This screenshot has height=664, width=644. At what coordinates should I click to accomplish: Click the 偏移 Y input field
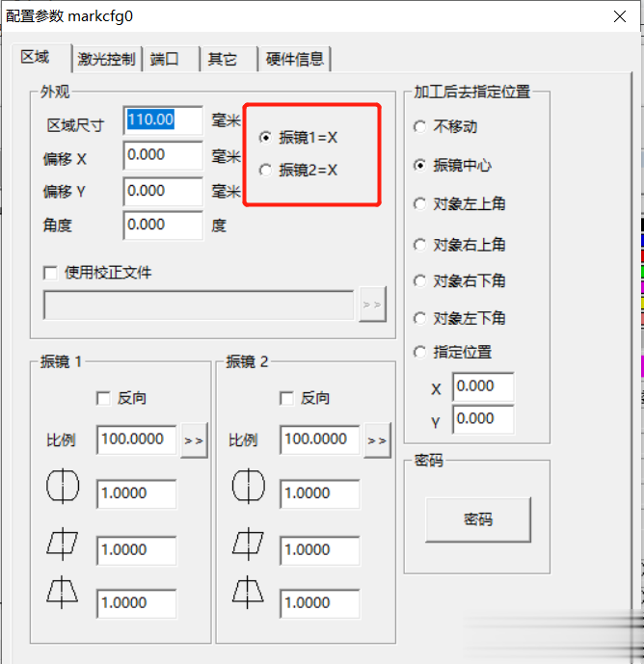click(163, 192)
